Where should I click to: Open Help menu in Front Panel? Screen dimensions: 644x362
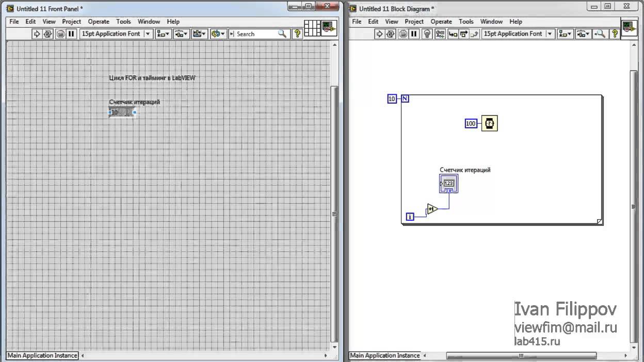[x=173, y=22]
